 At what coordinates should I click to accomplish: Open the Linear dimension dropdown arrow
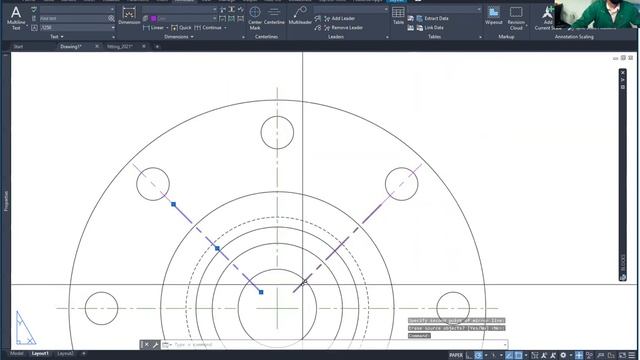(167, 28)
